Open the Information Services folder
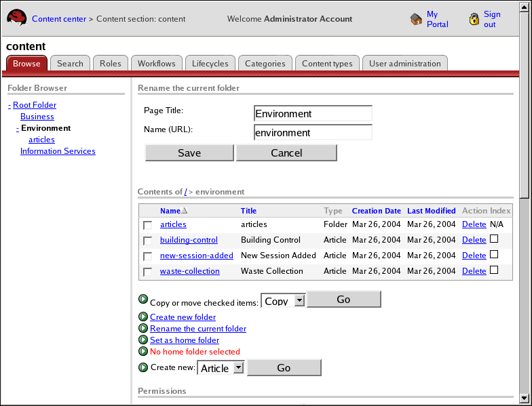Viewport: 532px width, 406px height. 58,151
